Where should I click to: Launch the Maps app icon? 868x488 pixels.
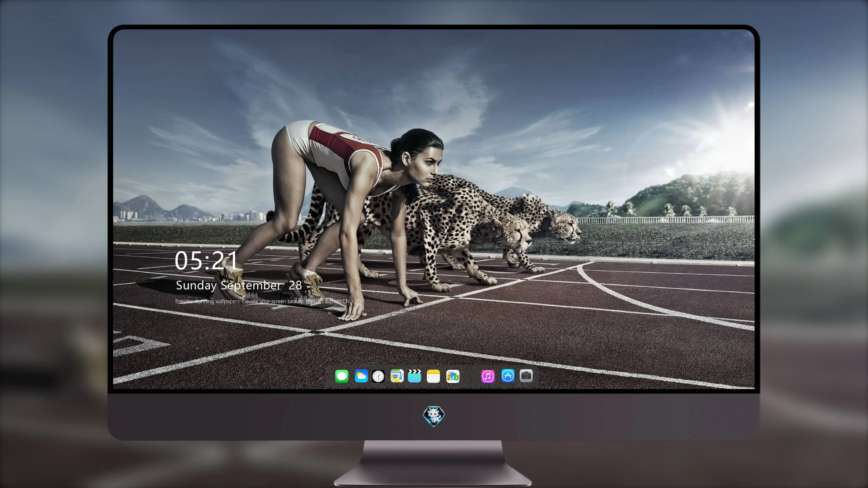pyautogui.click(x=397, y=376)
